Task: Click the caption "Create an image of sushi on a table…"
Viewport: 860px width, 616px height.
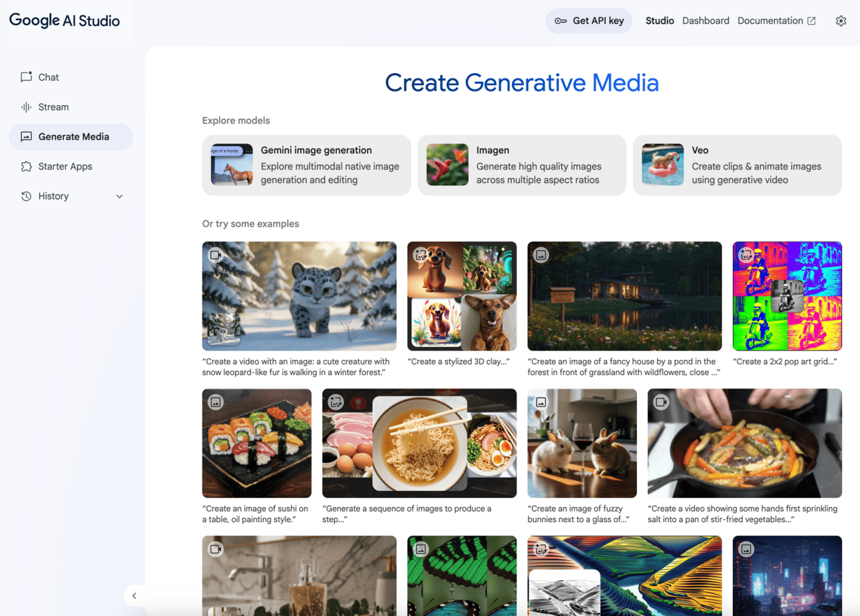Action: [x=256, y=514]
